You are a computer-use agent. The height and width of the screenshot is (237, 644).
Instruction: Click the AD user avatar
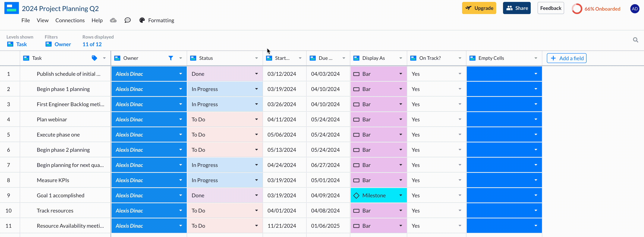[635, 8]
